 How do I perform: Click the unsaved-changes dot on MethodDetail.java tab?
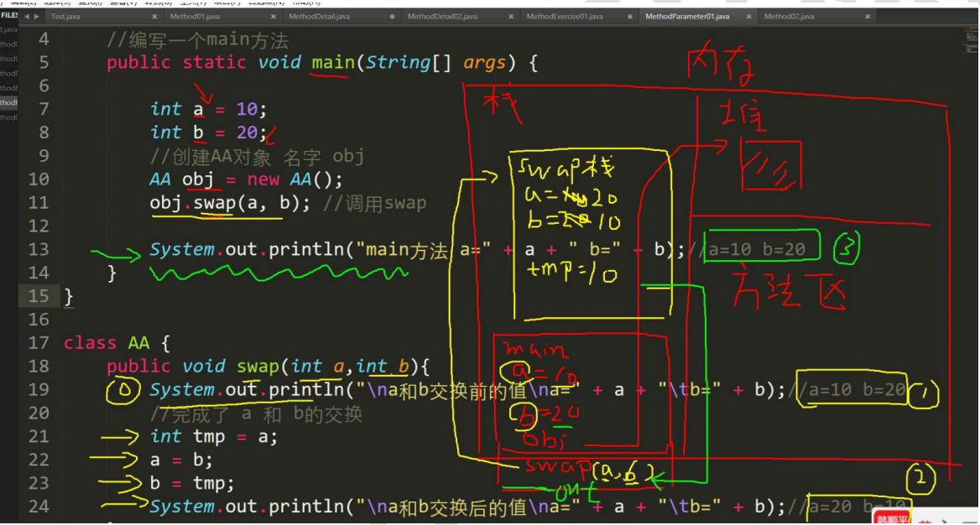pos(394,15)
